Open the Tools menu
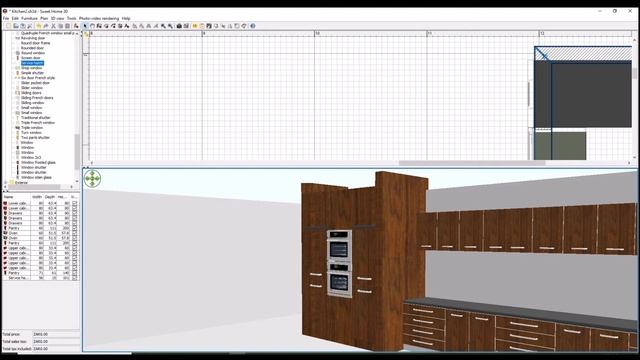Screen dimensions: 640x360 click(x=71, y=18)
